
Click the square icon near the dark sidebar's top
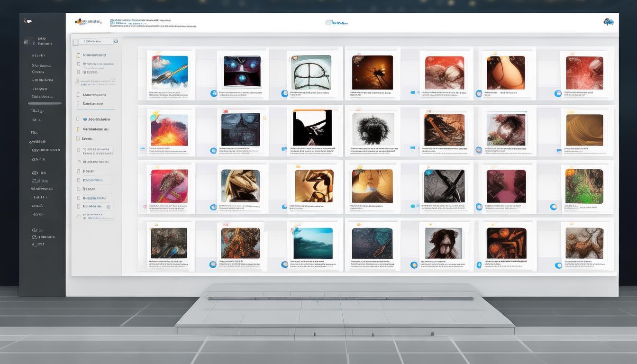point(26,42)
